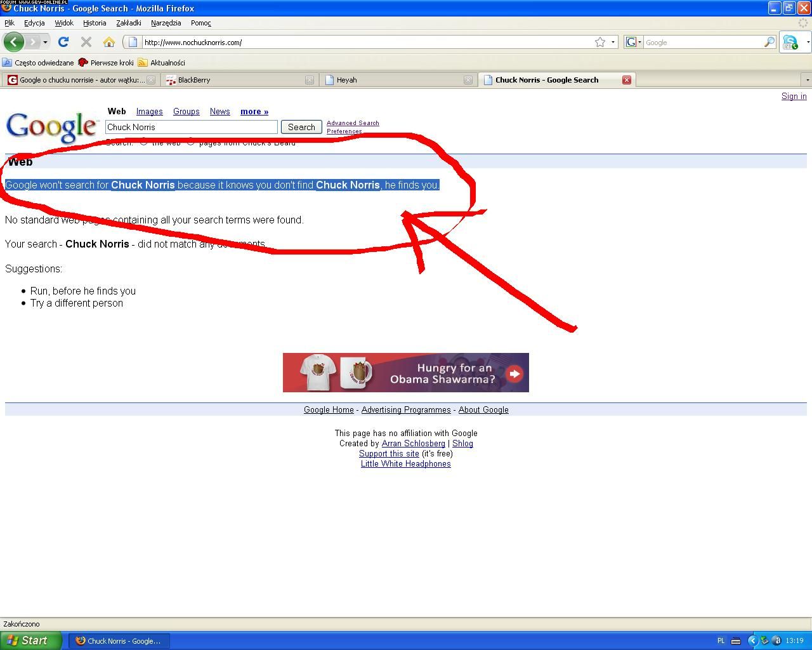812x650 pixels.
Task: Click the system clock showing 13:19
Action: point(794,641)
